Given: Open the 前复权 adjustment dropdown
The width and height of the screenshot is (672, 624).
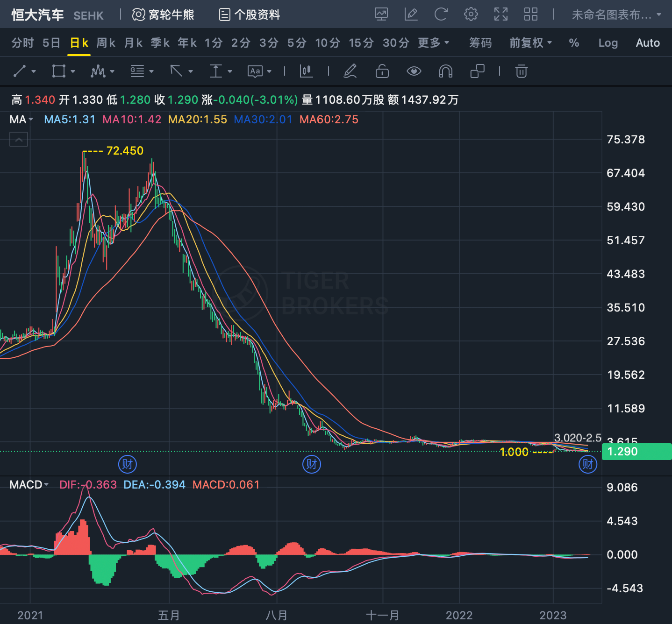Looking at the screenshot, I should [x=531, y=43].
